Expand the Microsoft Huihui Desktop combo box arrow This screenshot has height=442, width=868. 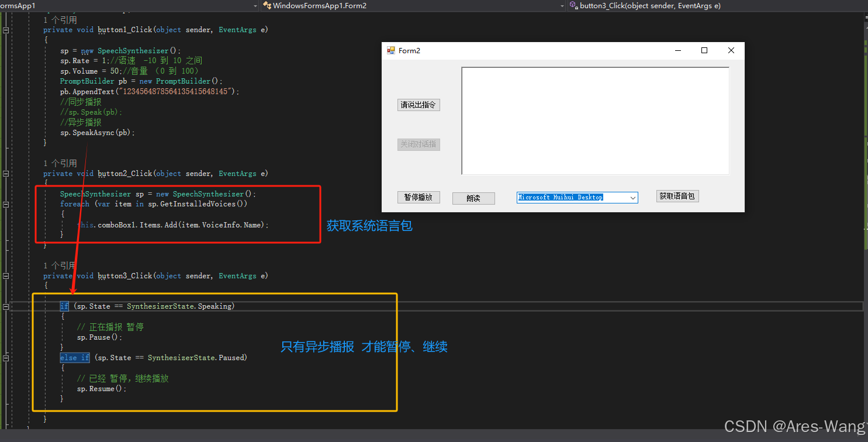tap(632, 198)
